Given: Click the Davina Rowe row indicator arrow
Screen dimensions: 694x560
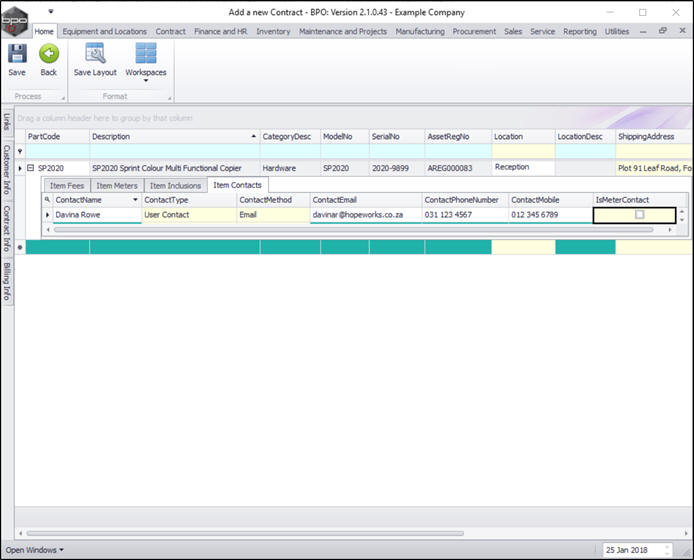Looking at the screenshot, I should coord(47,215).
